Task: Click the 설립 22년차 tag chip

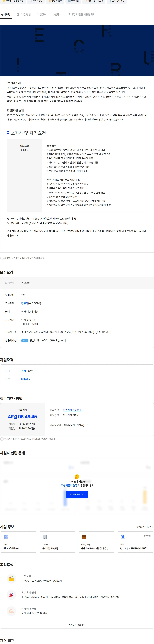Action: (x=55, y=1)
